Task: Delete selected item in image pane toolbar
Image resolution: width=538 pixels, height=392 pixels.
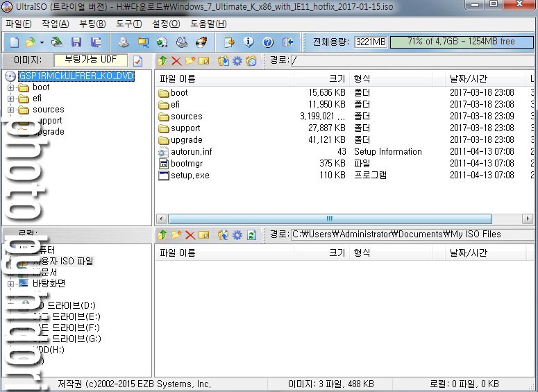Action: point(176,61)
